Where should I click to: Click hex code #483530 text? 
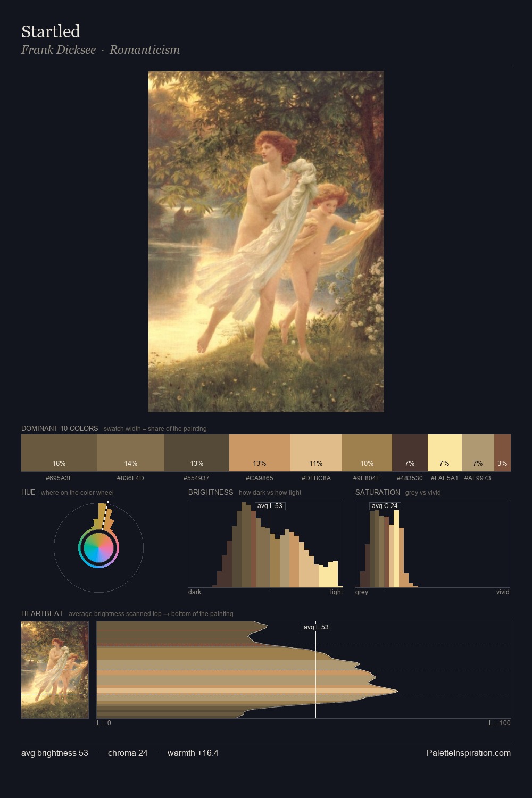(x=410, y=478)
